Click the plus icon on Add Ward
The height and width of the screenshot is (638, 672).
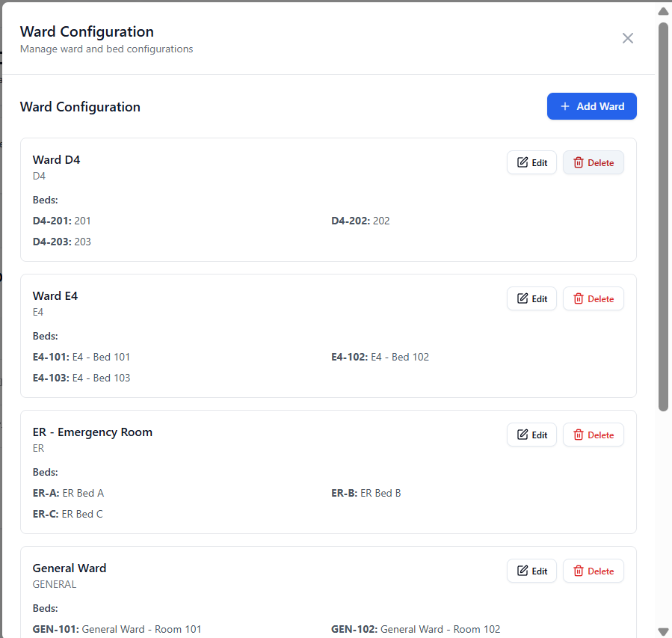click(x=565, y=106)
